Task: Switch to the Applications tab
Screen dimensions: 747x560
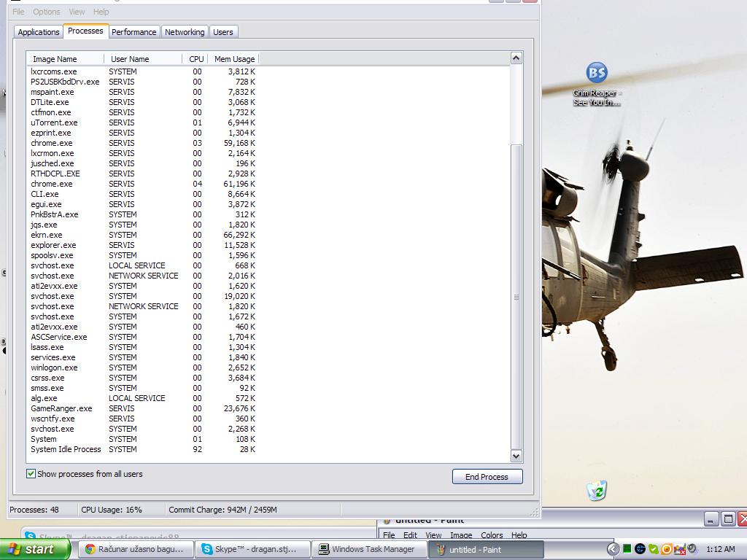Action: click(39, 32)
